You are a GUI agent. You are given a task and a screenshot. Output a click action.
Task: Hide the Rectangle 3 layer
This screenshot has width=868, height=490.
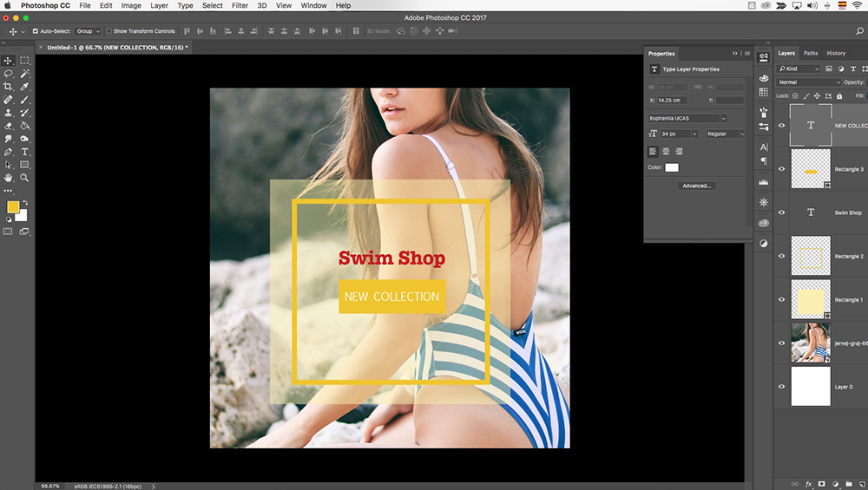point(782,169)
